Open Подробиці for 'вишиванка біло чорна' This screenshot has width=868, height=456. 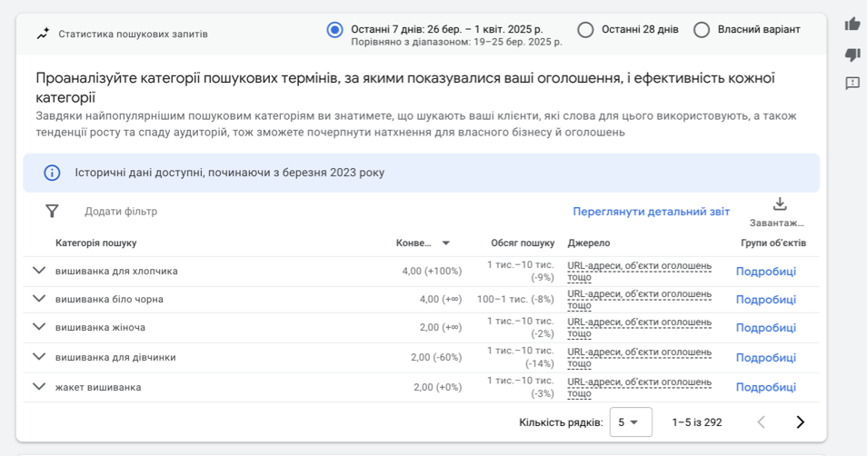pyautogui.click(x=765, y=300)
